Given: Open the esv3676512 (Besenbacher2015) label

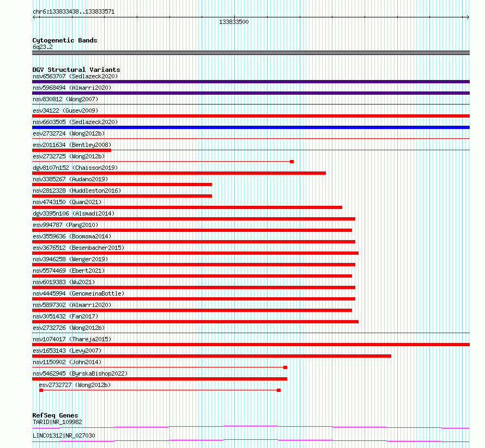Looking at the screenshot, I should click(78, 248).
